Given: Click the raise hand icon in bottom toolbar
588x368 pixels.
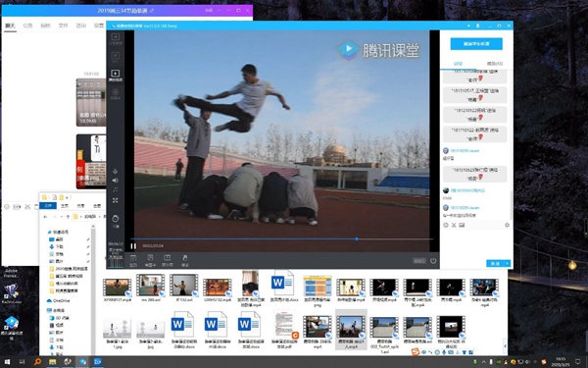Looking at the screenshot, I should point(185,260).
